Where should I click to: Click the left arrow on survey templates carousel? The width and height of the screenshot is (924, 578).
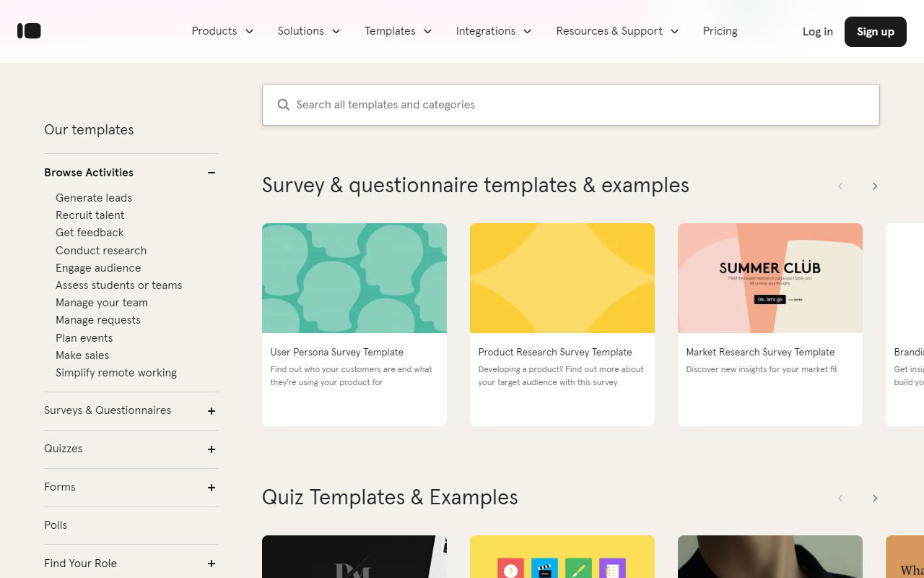click(840, 186)
